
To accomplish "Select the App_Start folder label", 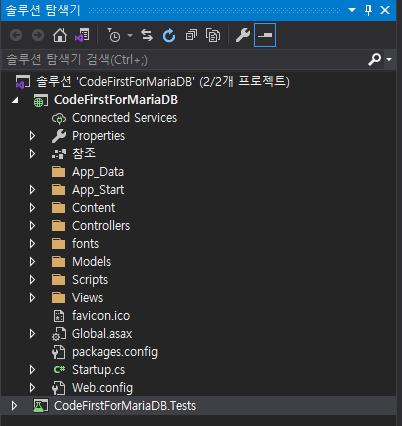I will (98, 190).
